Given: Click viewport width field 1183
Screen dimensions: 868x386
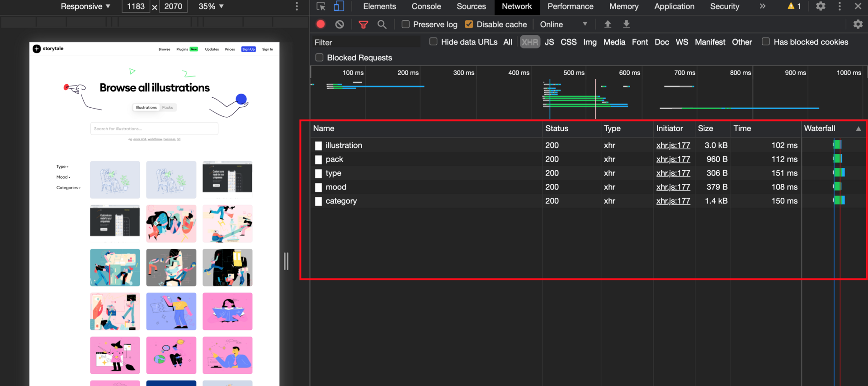Looking at the screenshot, I should (x=136, y=6).
